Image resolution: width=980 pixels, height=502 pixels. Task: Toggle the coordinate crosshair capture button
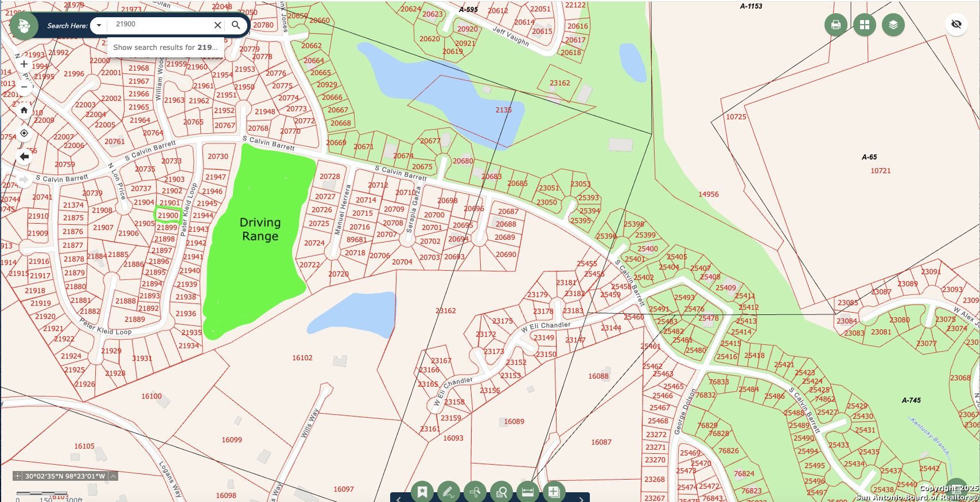click(17, 476)
